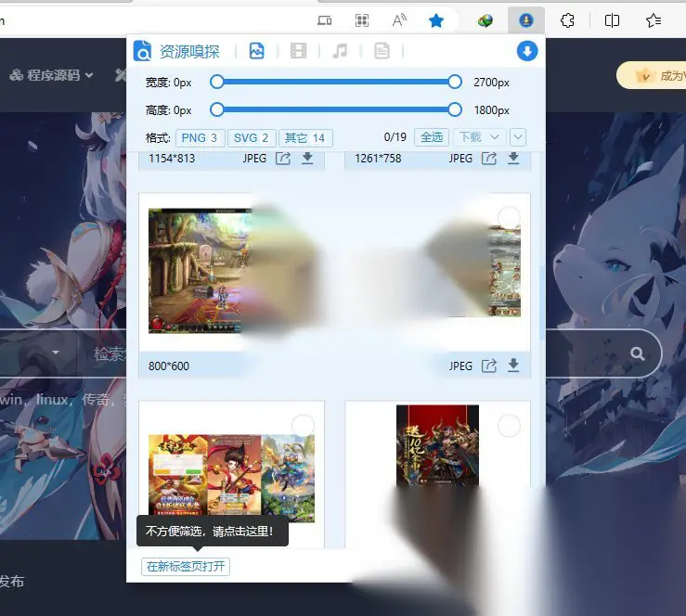Tick the selection circle on second-row right image

coord(509,218)
